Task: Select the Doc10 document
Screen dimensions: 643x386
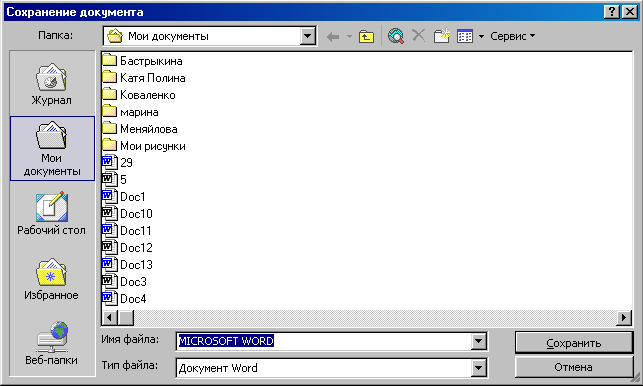Action: [x=128, y=214]
